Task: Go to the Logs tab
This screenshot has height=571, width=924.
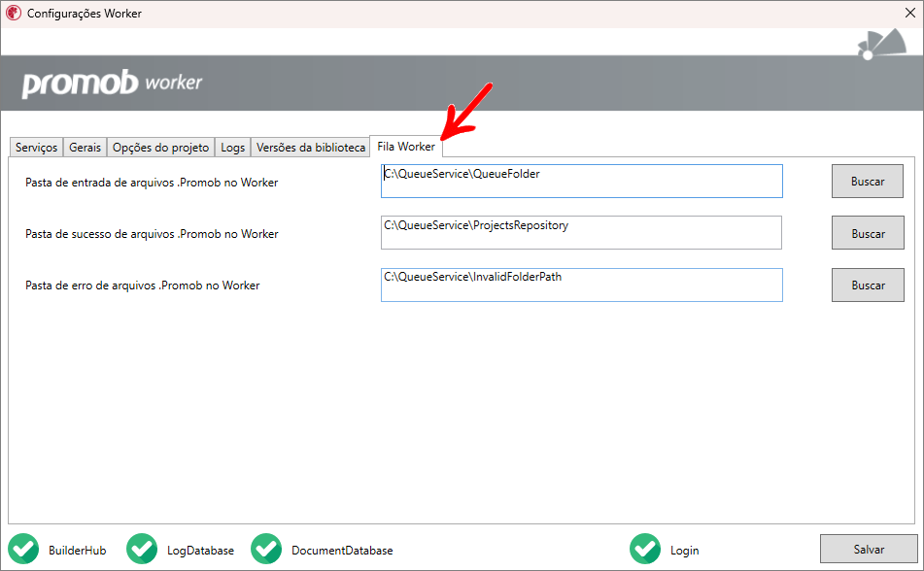Action: [233, 148]
